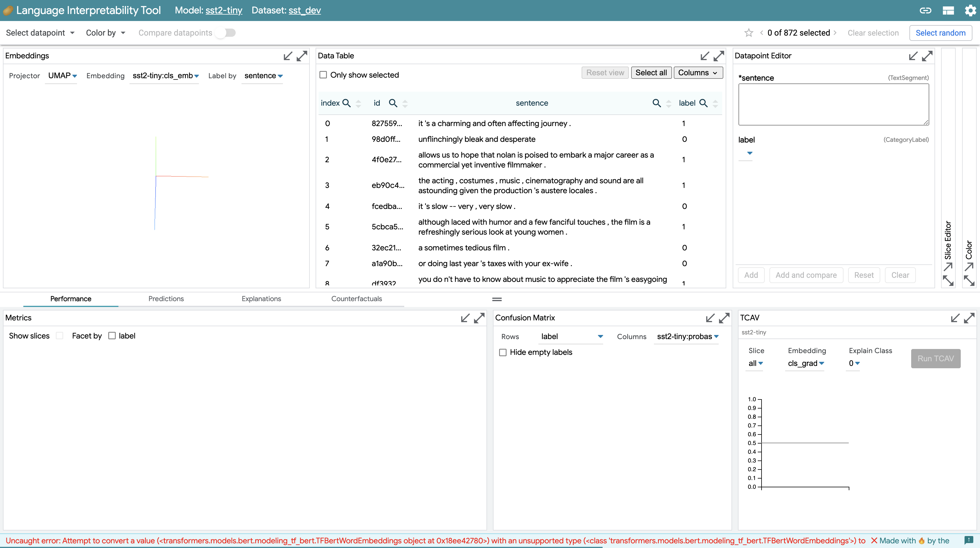This screenshot has width=980, height=548.
Task: Open the settings gear icon
Action: 970,10
